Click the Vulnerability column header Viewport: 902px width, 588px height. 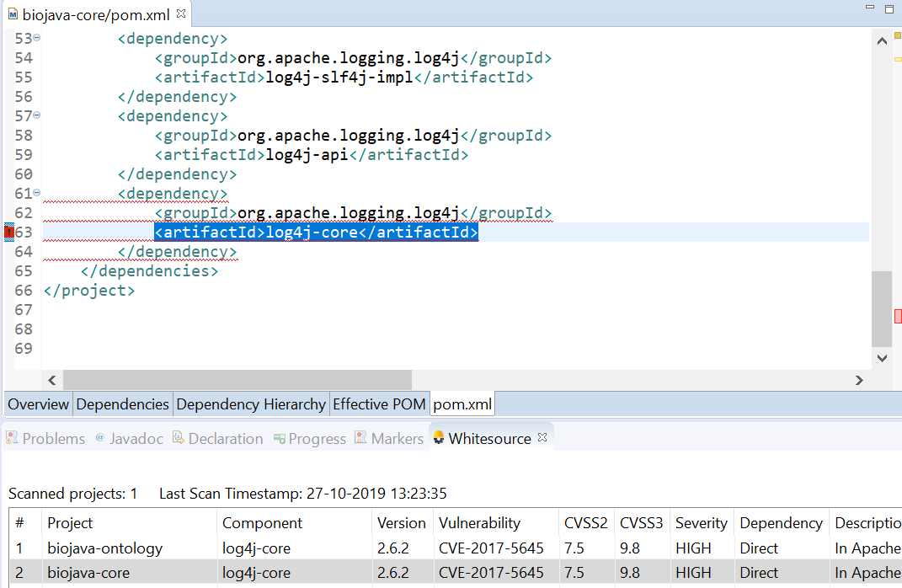tap(479, 523)
